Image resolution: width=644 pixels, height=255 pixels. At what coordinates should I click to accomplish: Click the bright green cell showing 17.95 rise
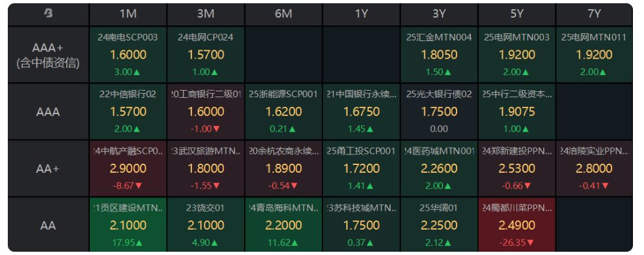(x=128, y=224)
